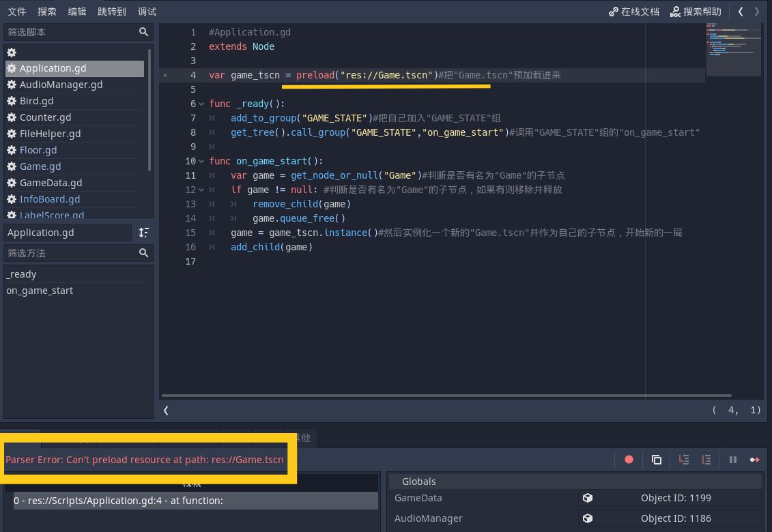Click the debugger Step Over icon

pyautogui.click(x=706, y=460)
